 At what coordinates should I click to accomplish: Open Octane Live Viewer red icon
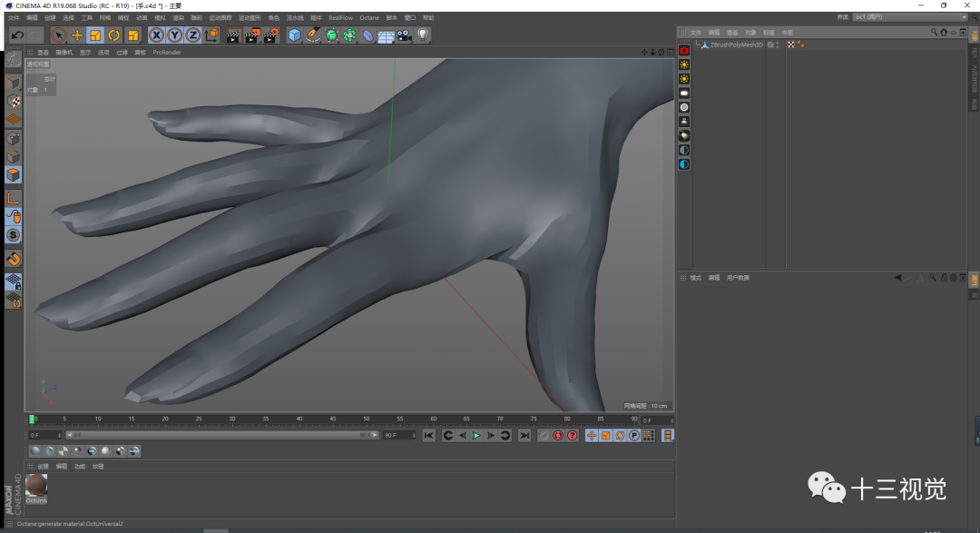coord(684,51)
